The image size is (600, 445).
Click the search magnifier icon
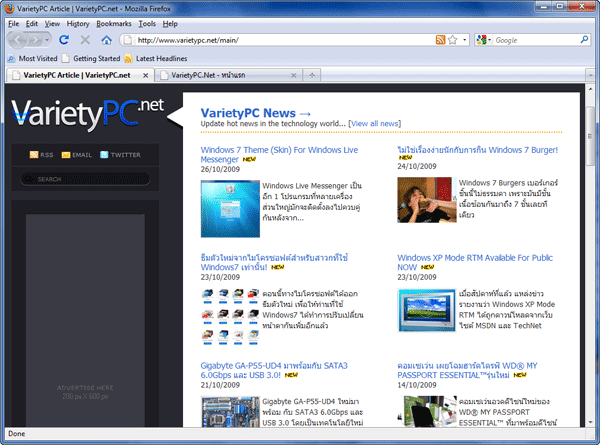(584, 40)
